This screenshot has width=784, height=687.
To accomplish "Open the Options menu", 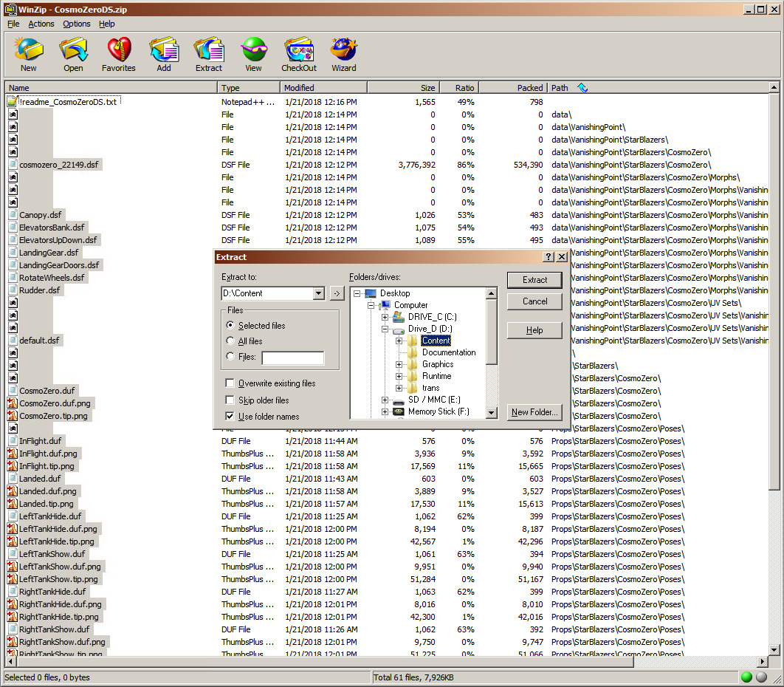I will coord(77,24).
